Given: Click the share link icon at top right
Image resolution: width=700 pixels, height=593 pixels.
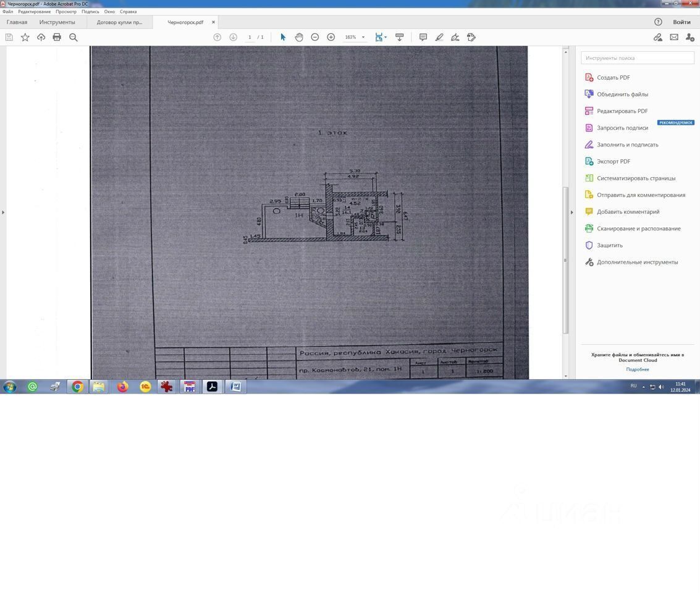Looking at the screenshot, I should click(x=658, y=38).
